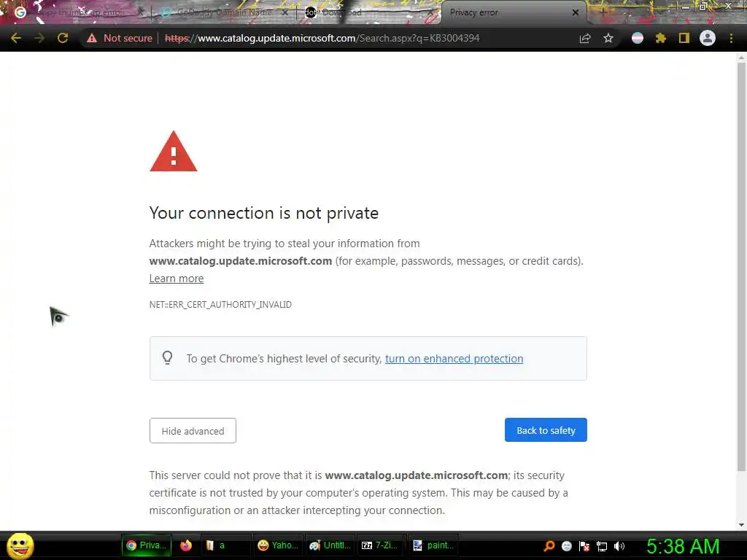Open the Action Center flag tray icon

(584, 546)
